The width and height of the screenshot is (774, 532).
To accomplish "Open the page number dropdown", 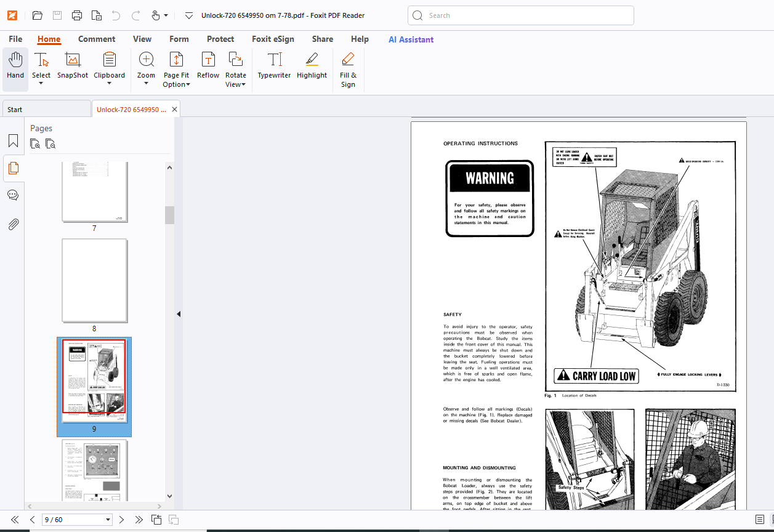I will (108, 520).
